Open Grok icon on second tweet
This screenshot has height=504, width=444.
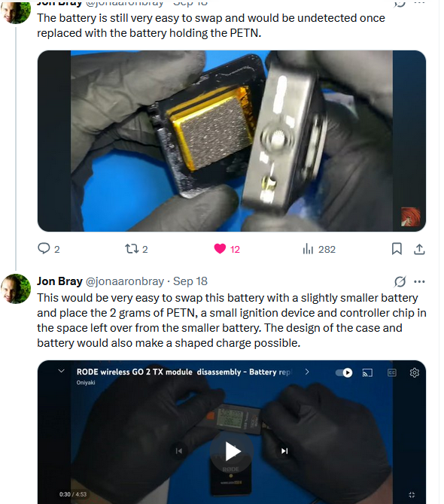[400, 281]
